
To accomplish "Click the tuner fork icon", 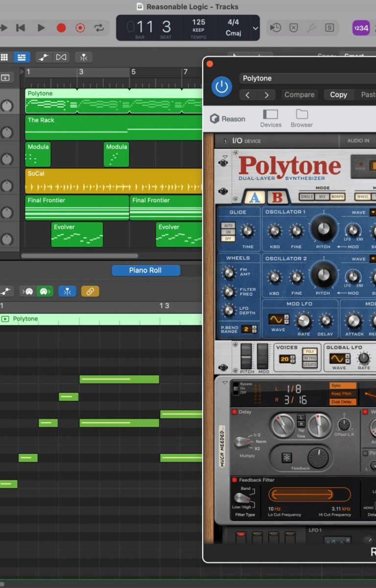I will [312, 28].
